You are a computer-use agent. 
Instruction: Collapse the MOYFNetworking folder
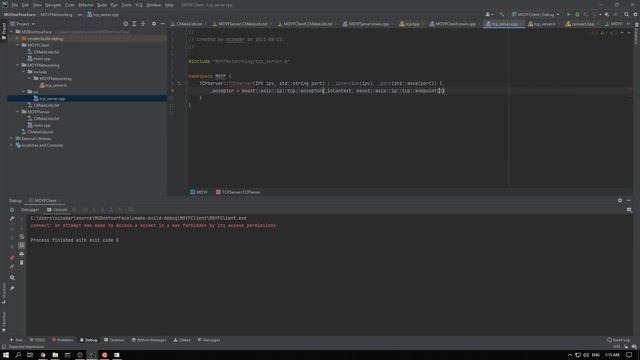click(18, 65)
